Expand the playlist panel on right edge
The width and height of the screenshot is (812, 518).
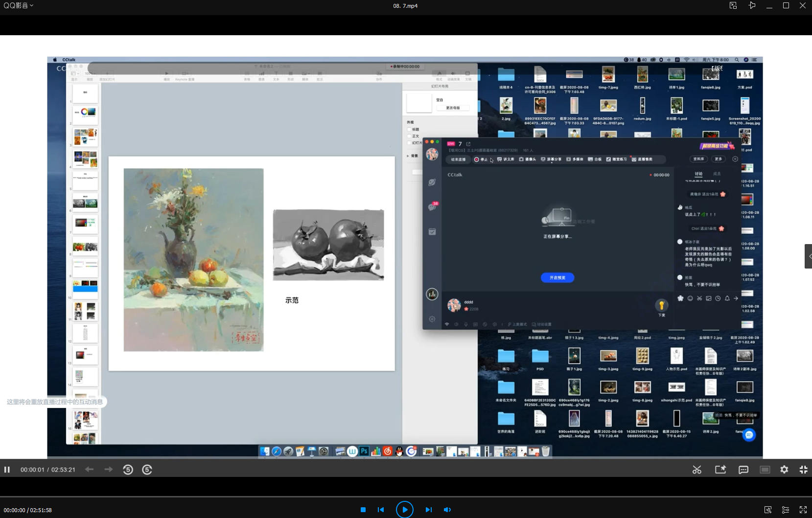point(809,256)
